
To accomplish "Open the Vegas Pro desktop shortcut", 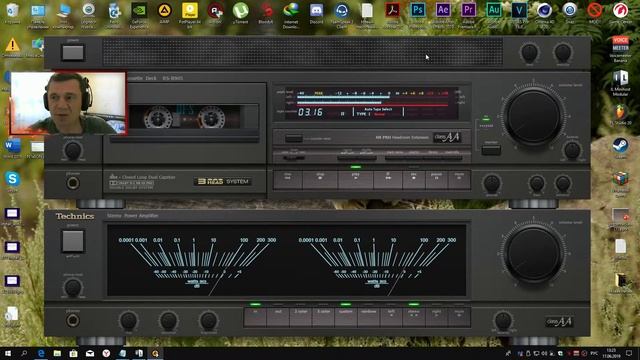I will tap(519, 16).
